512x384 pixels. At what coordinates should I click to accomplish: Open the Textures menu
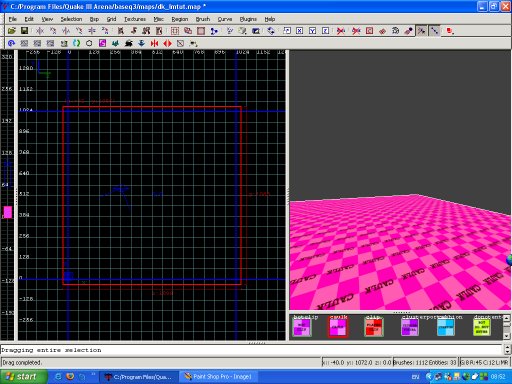pos(135,19)
